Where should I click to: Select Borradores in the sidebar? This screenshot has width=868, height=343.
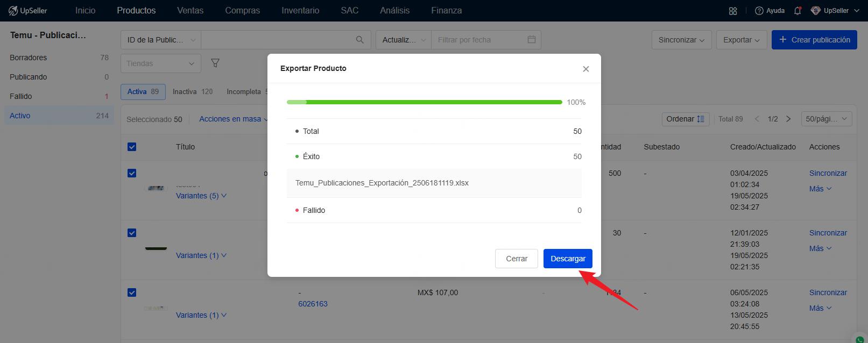(x=59, y=58)
